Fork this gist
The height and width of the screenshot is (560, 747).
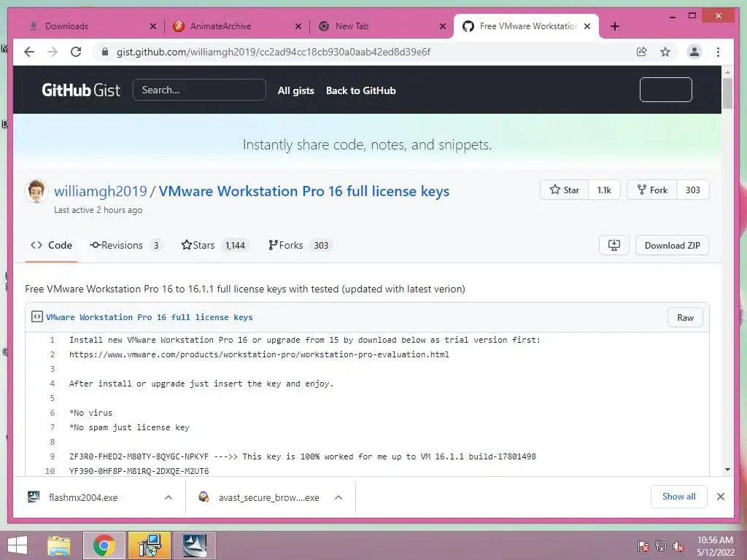pos(652,190)
